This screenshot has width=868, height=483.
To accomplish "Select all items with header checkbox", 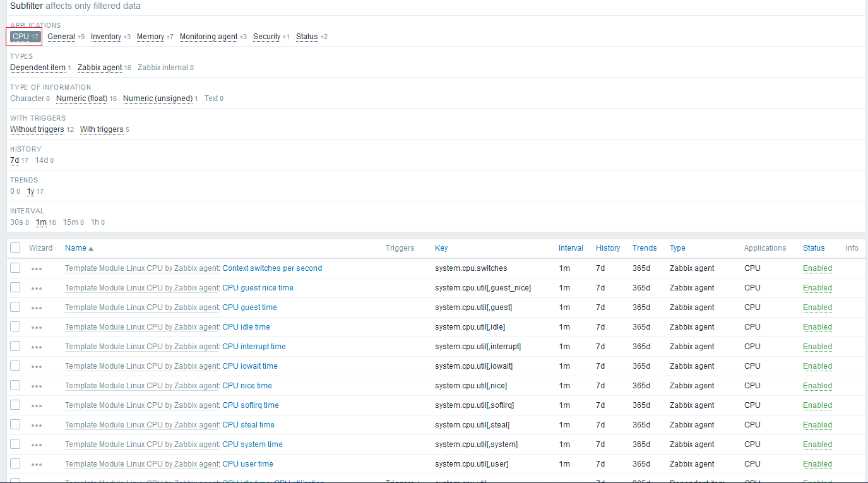I will pos(15,247).
